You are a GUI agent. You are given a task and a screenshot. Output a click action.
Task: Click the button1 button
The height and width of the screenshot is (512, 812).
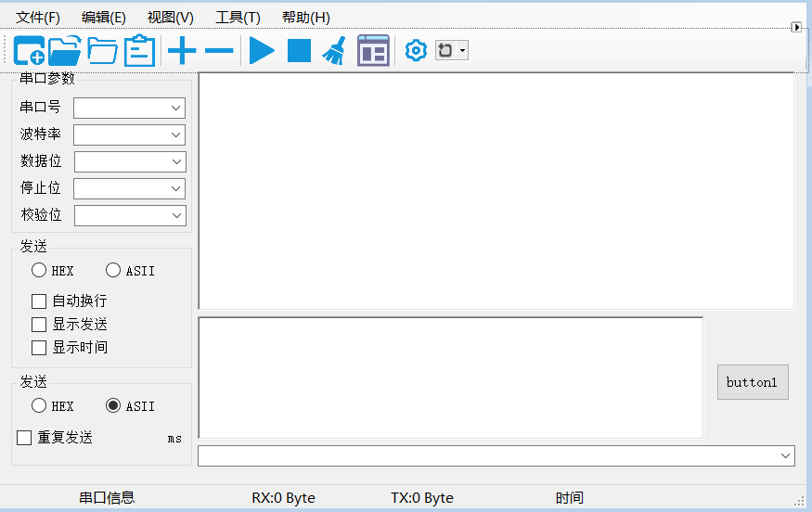[x=753, y=382]
